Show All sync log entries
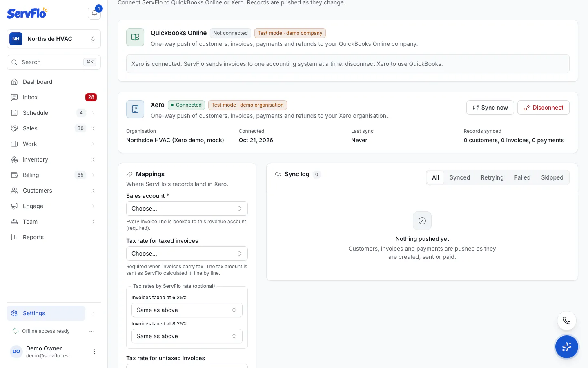The height and width of the screenshot is (368, 588). (x=436, y=177)
